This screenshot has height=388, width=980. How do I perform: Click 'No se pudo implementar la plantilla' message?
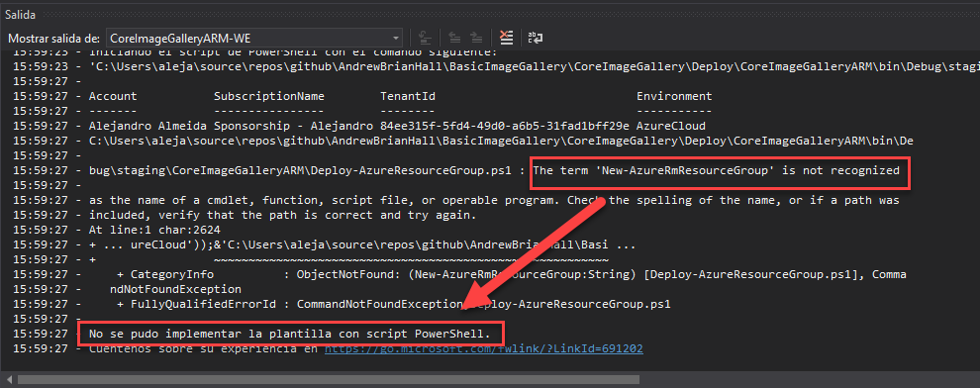click(290, 335)
